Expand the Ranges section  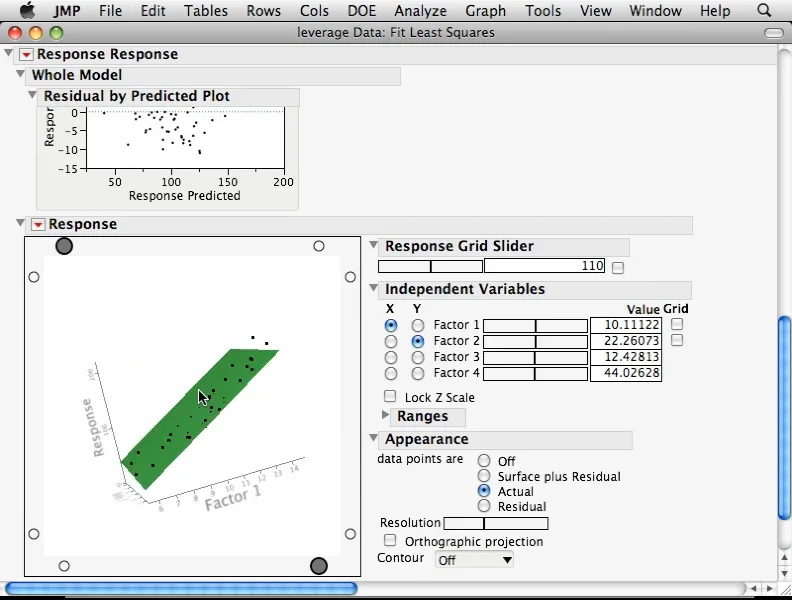[x=385, y=415]
